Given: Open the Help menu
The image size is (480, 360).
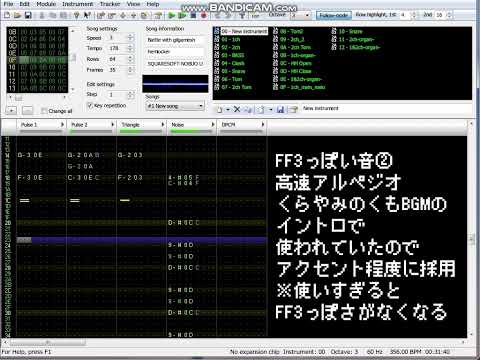Looking at the screenshot, I should tap(153, 4).
